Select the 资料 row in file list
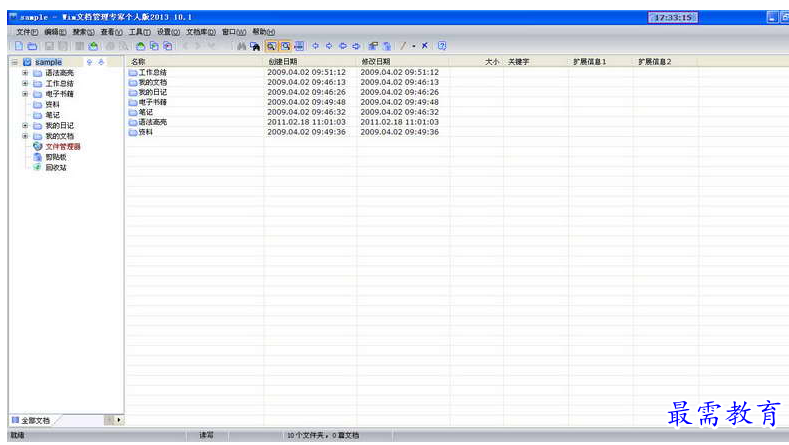 click(x=145, y=132)
